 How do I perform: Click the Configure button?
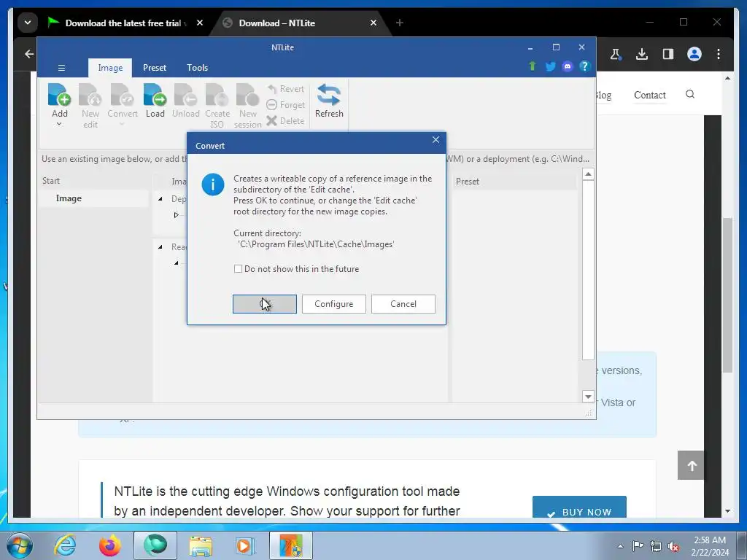[334, 304]
